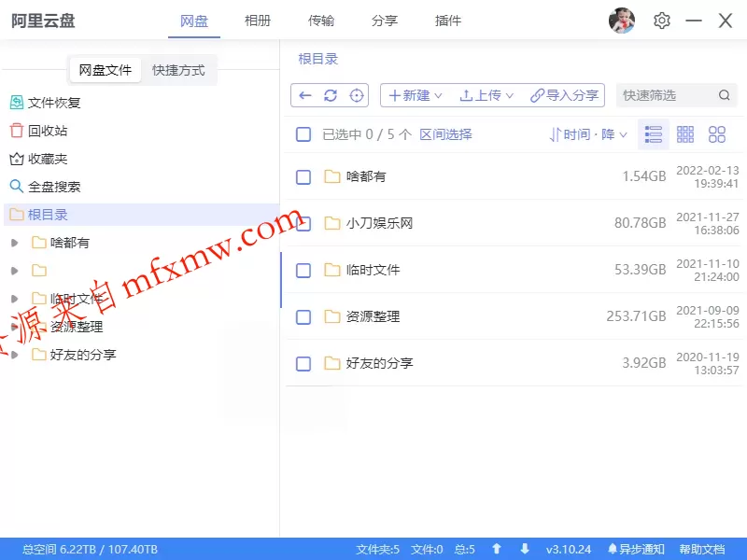Check the 临时文件 folder checkbox
The image size is (747, 560).
click(x=303, y=271)
